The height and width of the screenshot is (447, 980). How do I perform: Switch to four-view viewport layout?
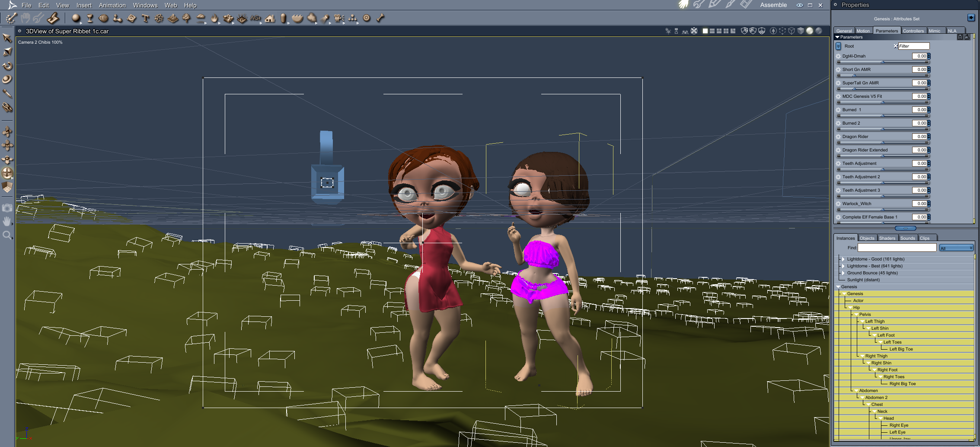(x=726, y=31)
